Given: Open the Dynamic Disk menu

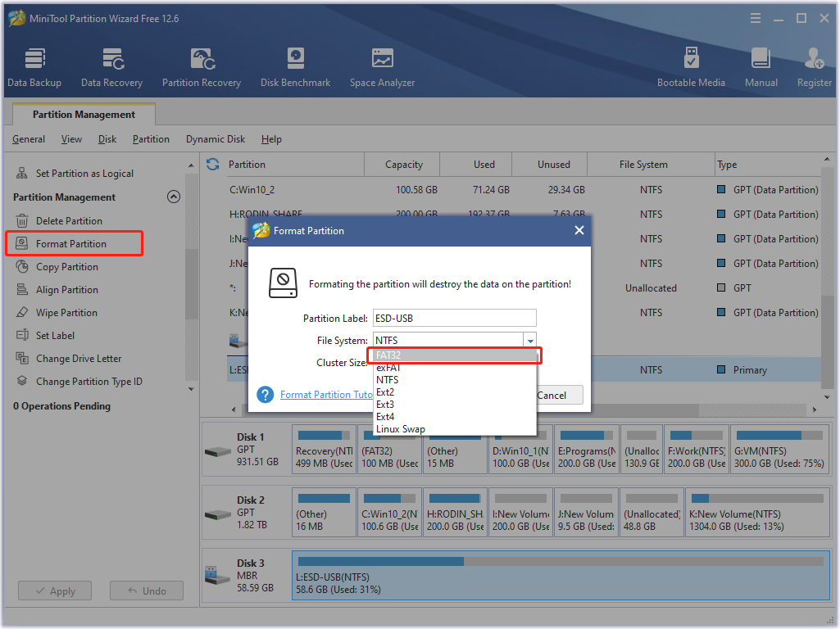Looking at the screenshot, I should [216, 139].
